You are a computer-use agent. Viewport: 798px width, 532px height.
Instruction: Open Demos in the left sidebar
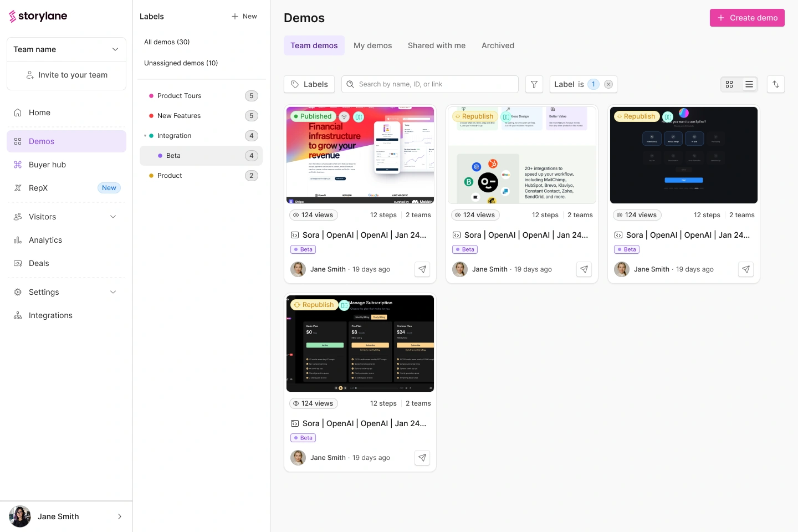pyautogui.click(x=66, y=141)
